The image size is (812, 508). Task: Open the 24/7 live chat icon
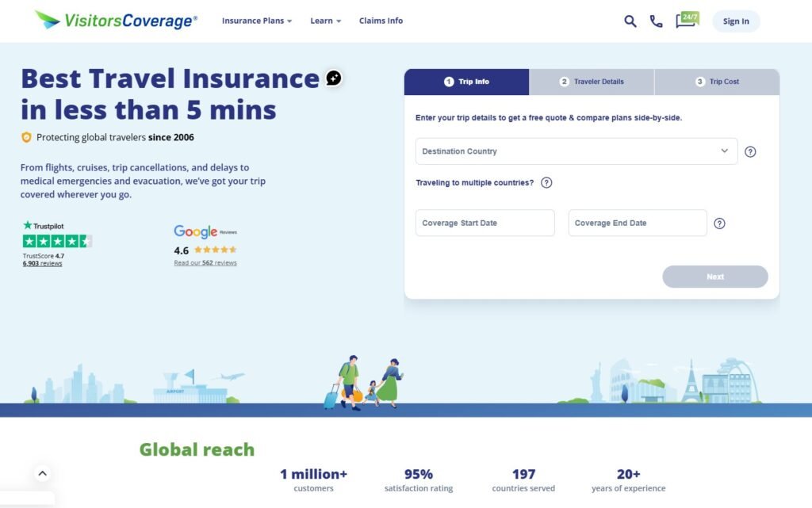(x=686, y=20)
